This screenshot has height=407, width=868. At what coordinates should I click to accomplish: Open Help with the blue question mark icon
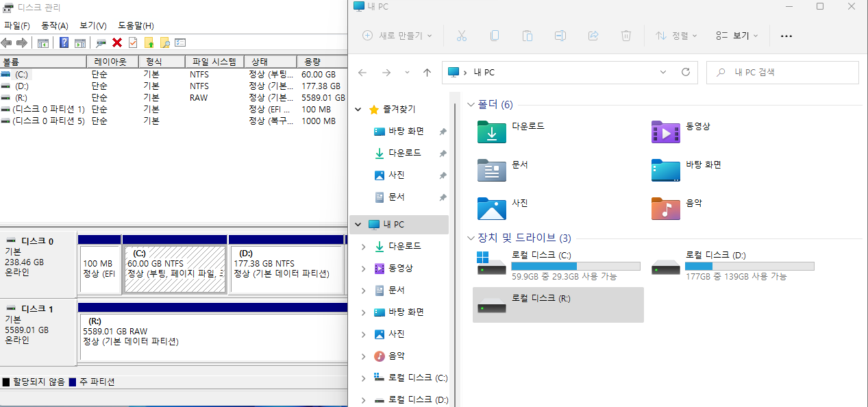click(x=64, y=42)
